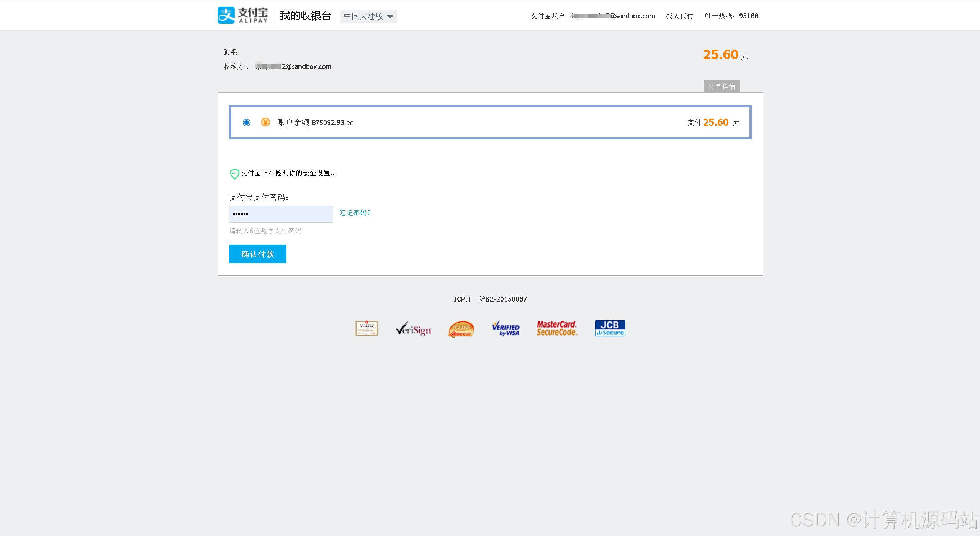Click the VeriSign certification logo

[414, 329]
